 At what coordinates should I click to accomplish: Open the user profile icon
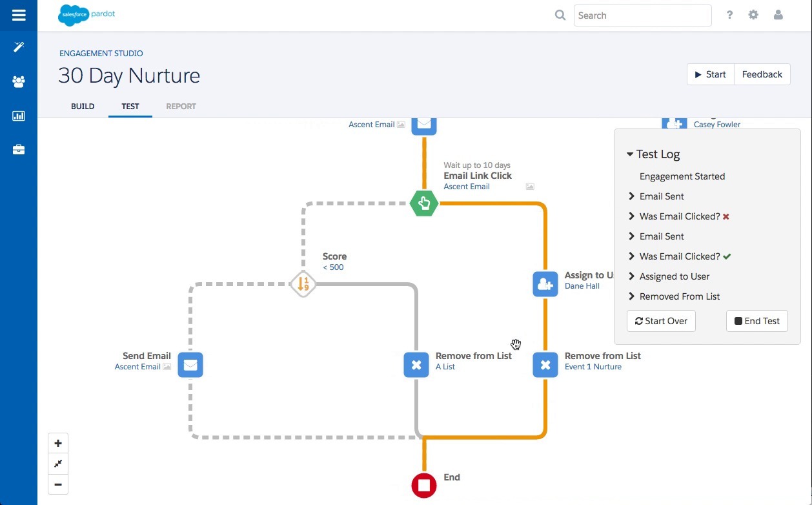pyautogui.click(x=778, y=15)
